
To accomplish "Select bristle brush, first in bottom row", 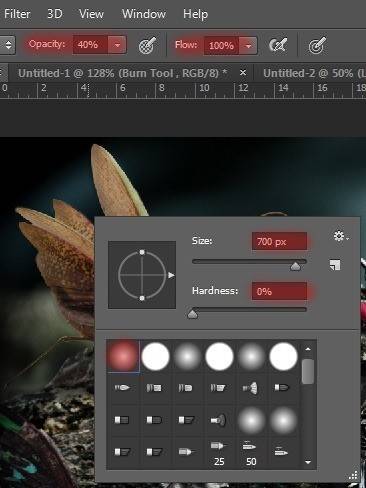I will pos(122,452).
